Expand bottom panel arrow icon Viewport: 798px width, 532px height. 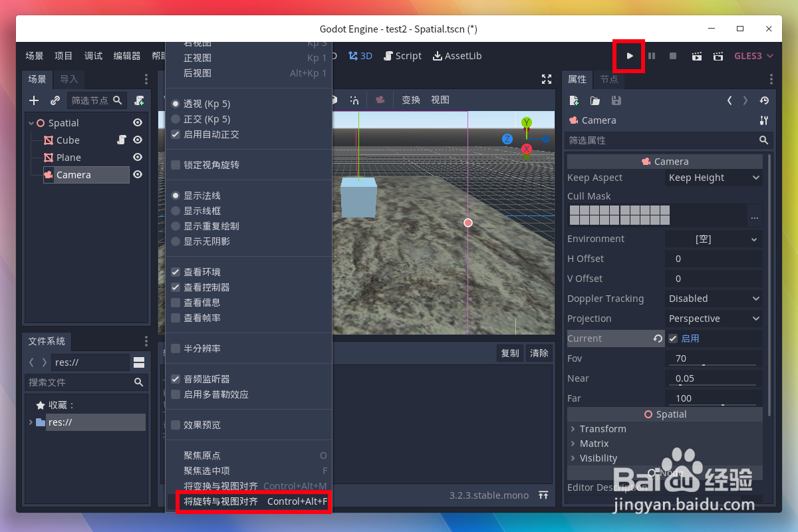[x=543, y=495]
